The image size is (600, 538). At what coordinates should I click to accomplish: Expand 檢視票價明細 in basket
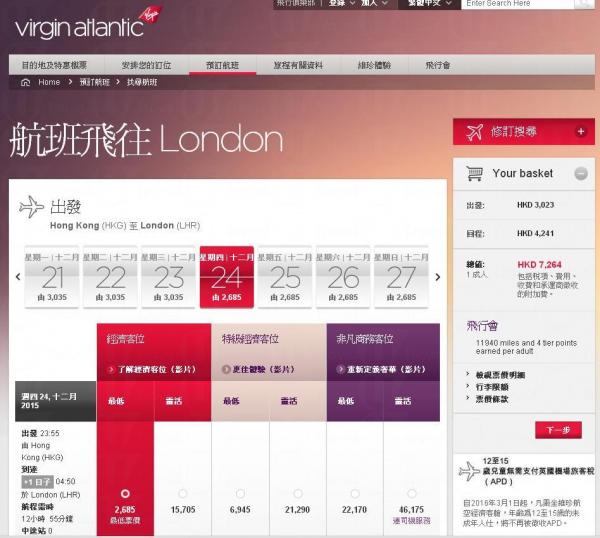pos(500,375)
